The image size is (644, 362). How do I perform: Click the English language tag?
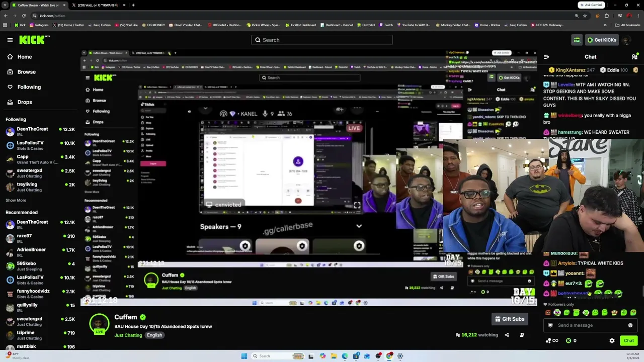coord(154,335)
